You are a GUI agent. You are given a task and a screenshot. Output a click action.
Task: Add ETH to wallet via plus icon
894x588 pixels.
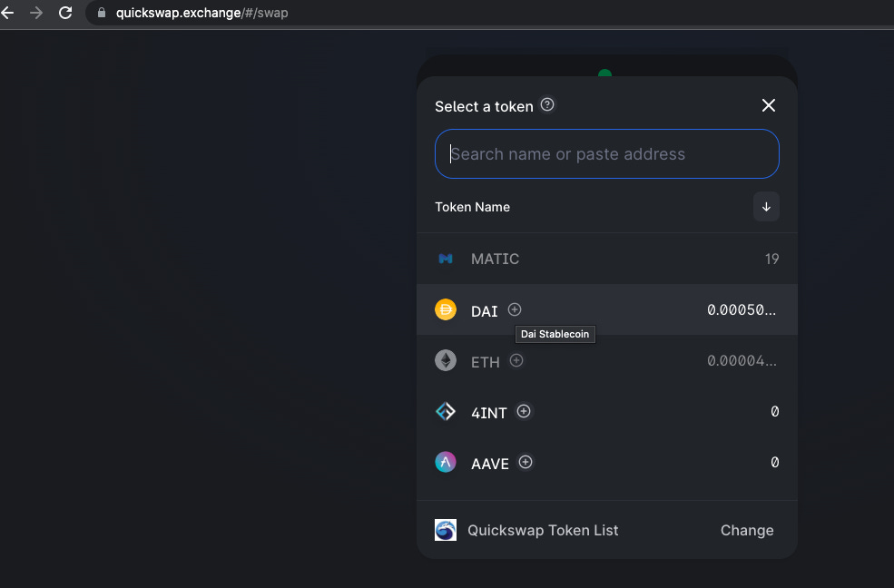[x=516, y=360]
